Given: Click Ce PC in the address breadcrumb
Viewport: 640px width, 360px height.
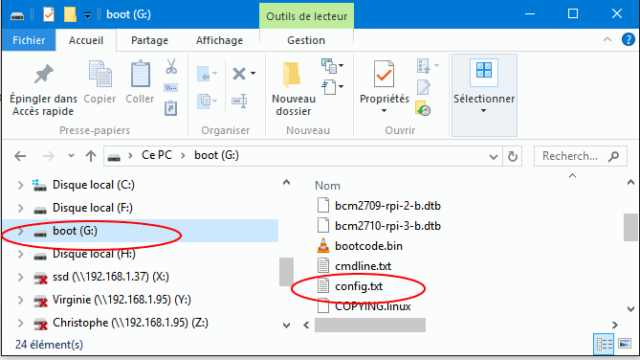Looking at the screenshot, I should pos(157,156).
